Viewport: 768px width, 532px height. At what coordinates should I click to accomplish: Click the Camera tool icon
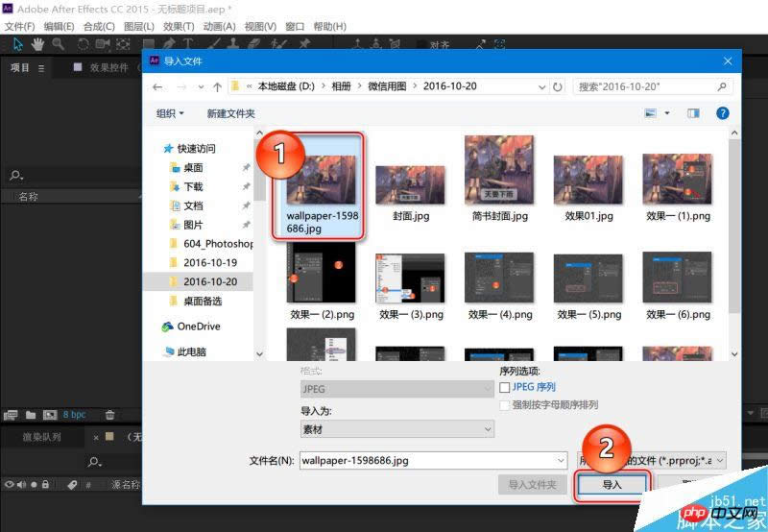[103, 44]
